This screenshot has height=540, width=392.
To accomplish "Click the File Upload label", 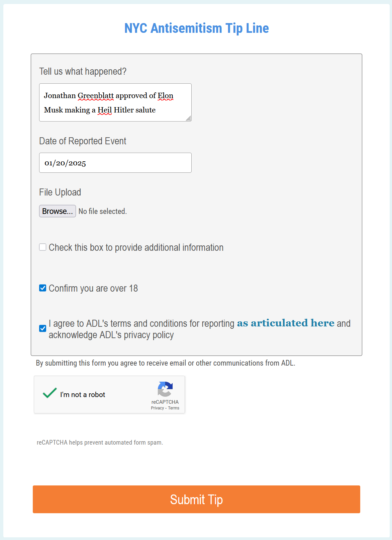I will [x=60, y=192].
